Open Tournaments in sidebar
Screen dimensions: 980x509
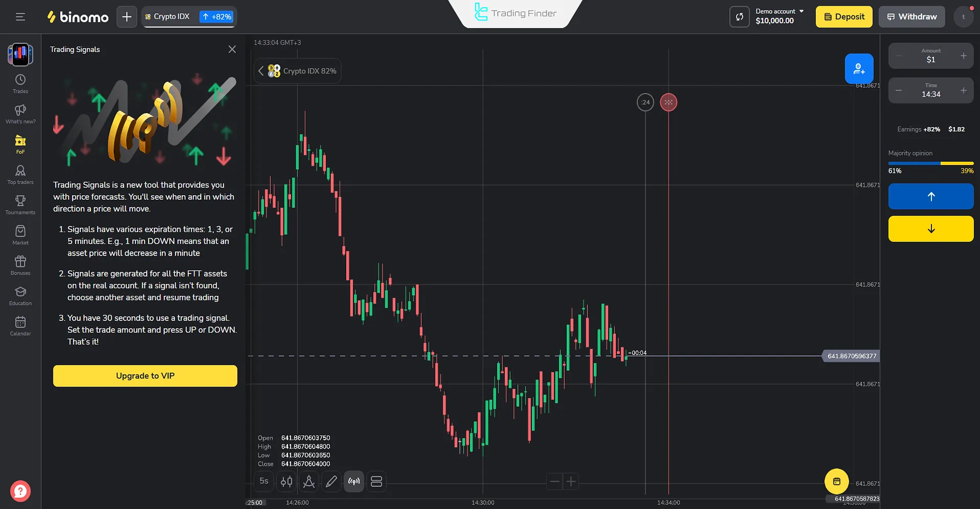click(20, 205)
